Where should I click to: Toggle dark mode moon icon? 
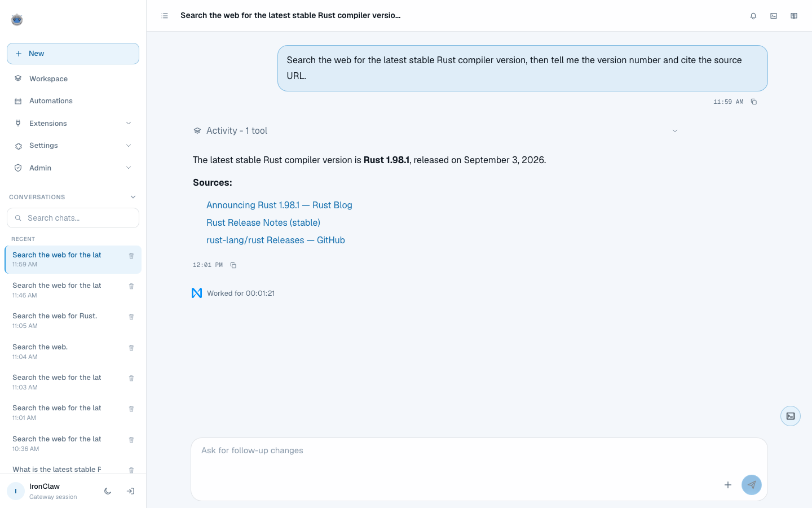click(x=108, y=491)
